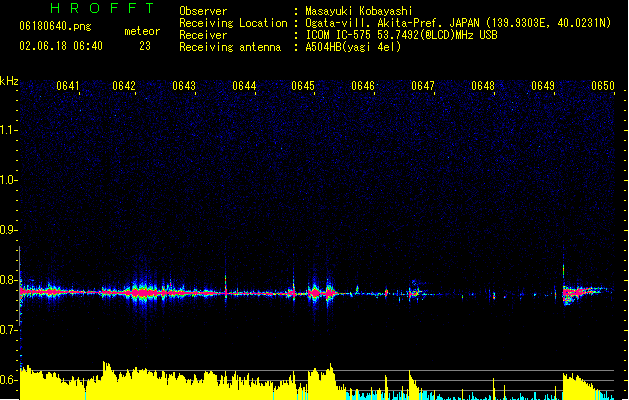Click the 0.9 kHz axis label
The height and width of the screenshot is (400, 629).
tap(8, 230)
